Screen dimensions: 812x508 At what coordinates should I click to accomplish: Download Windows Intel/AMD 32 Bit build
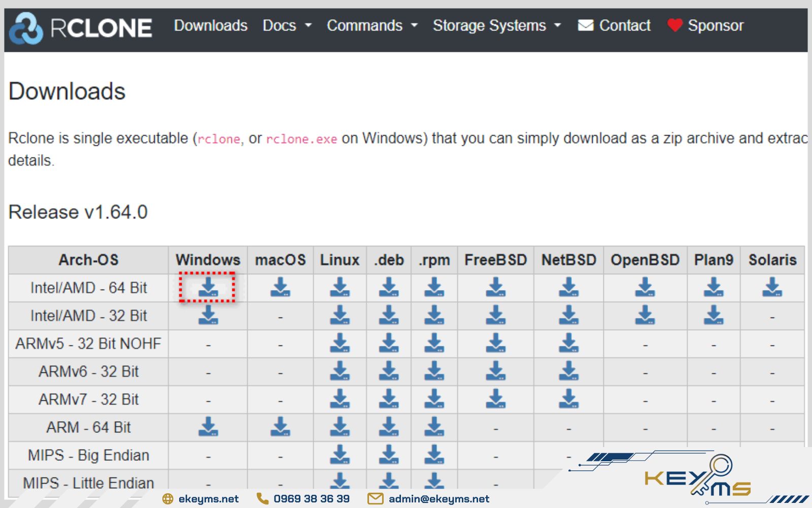coord(208,315)
